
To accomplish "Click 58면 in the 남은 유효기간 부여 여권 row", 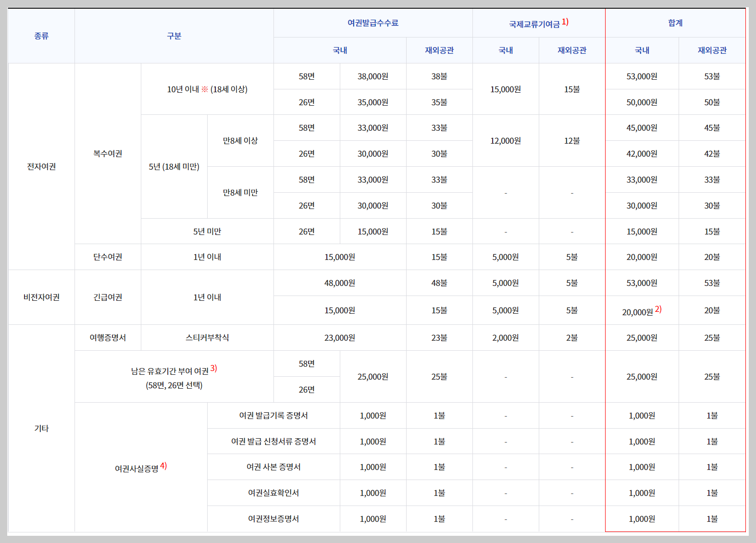I will [x=307, y=364].
